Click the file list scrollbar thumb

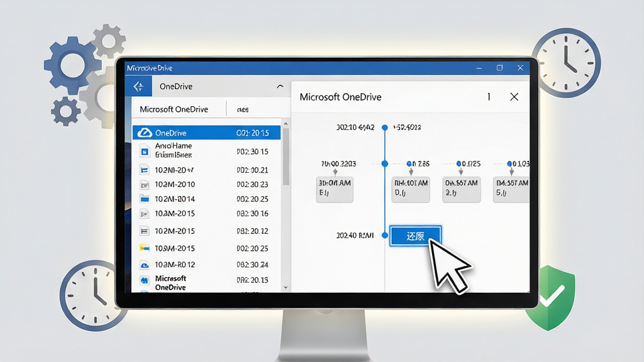click(286, 156)
